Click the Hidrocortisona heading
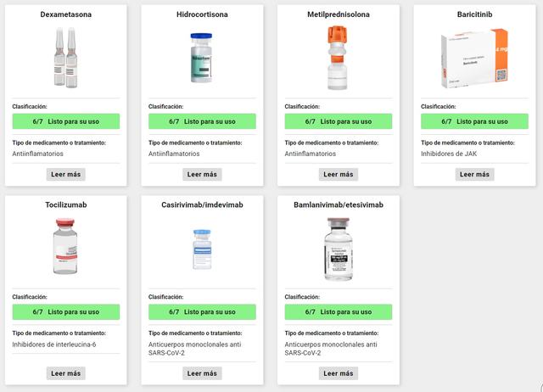Screen dimensions: 543x392 coord(202,14)
